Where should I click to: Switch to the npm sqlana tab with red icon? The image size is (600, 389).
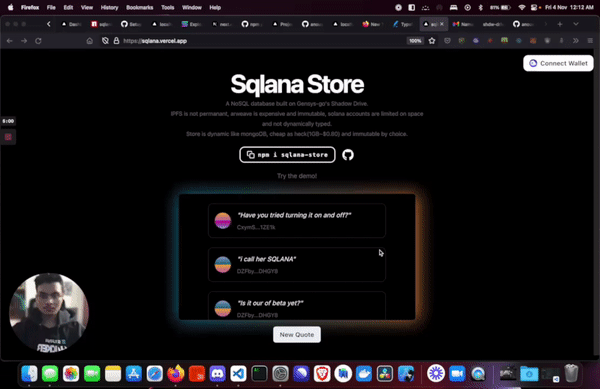click(101, 24)
